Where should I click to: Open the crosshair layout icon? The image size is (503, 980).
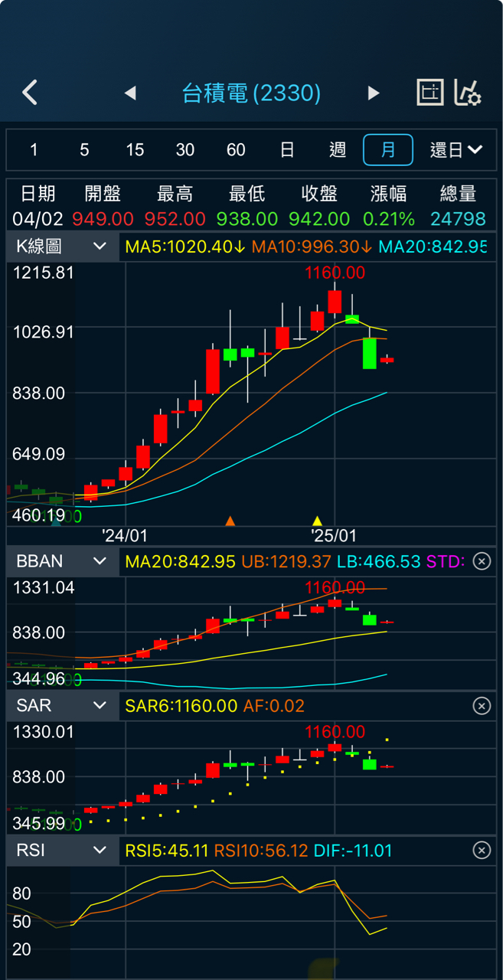pos(430,93)
